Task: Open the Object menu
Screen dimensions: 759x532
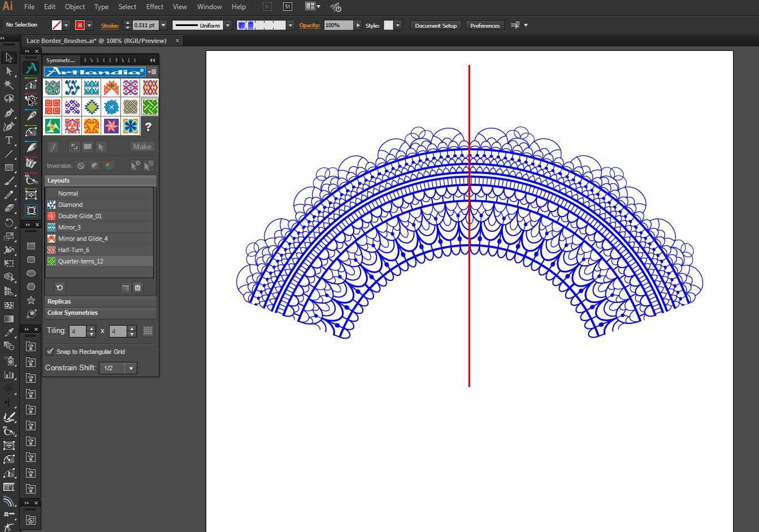Action: (x=75, y=7)
